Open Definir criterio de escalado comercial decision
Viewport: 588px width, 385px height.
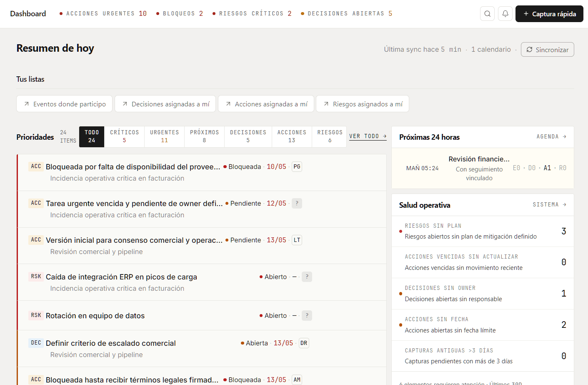click(x=202, y=349)
